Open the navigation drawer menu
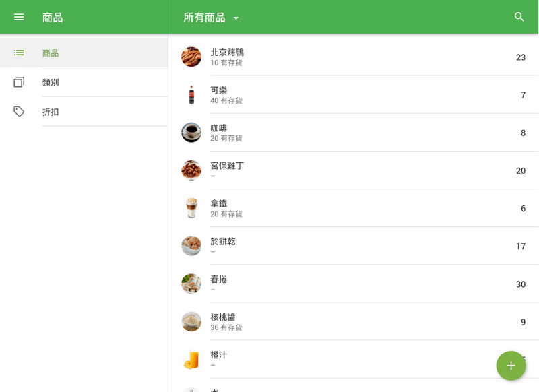 coord(18,17)
